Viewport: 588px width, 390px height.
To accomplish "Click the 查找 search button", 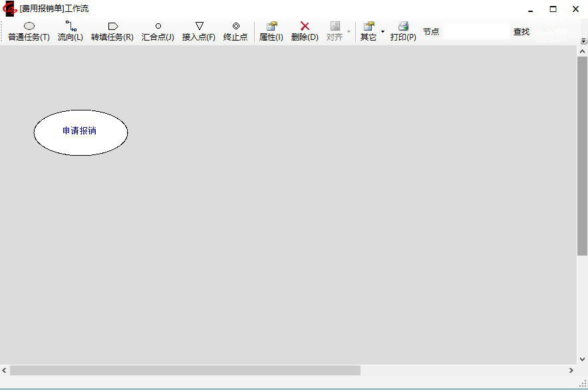I will (521, 32).
